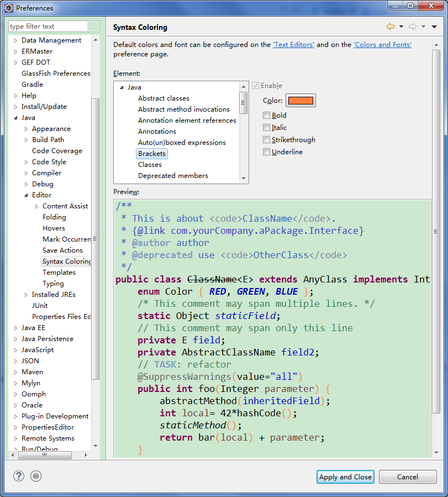Viewport: 448px width, 497px height.
Task: Enable the Bold checkbox
Action: tap(267, 116)
